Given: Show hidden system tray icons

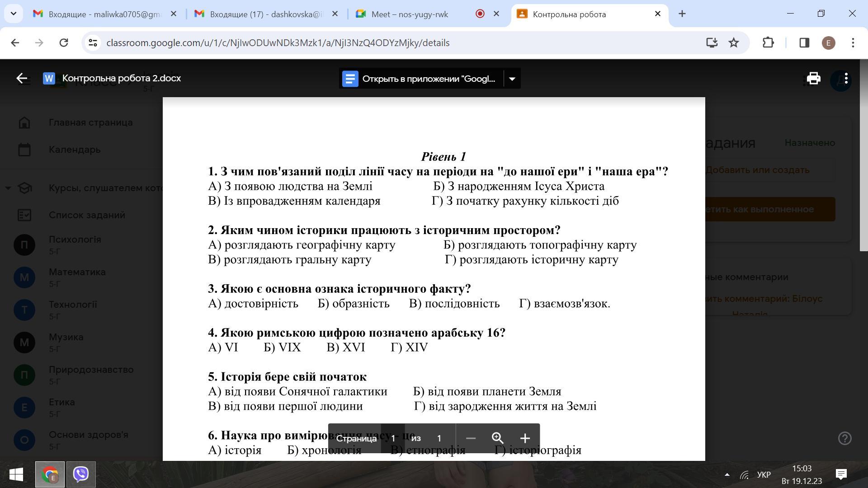Looking at the screenshot, I should tap(727, 474).
